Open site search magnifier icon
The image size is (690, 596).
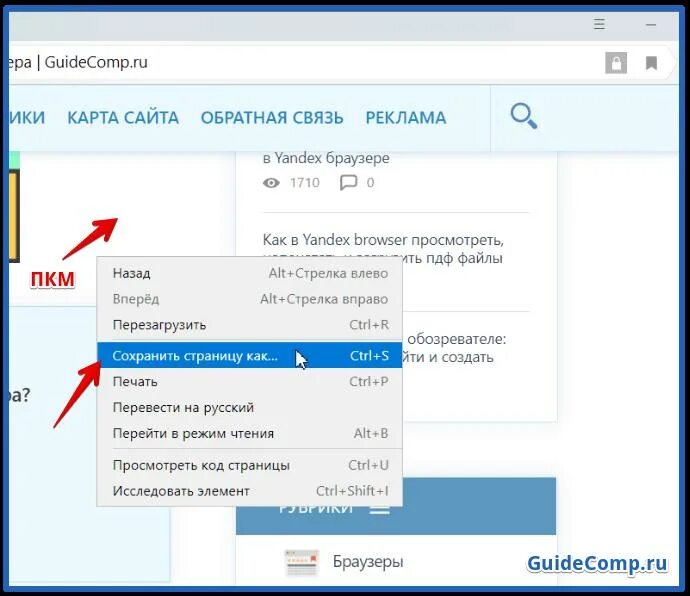523,116
